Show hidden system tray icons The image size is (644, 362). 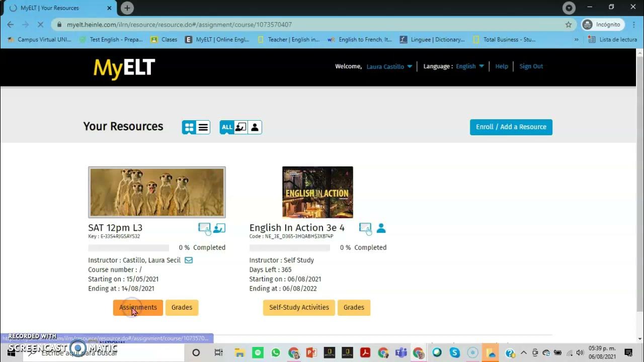524,352
